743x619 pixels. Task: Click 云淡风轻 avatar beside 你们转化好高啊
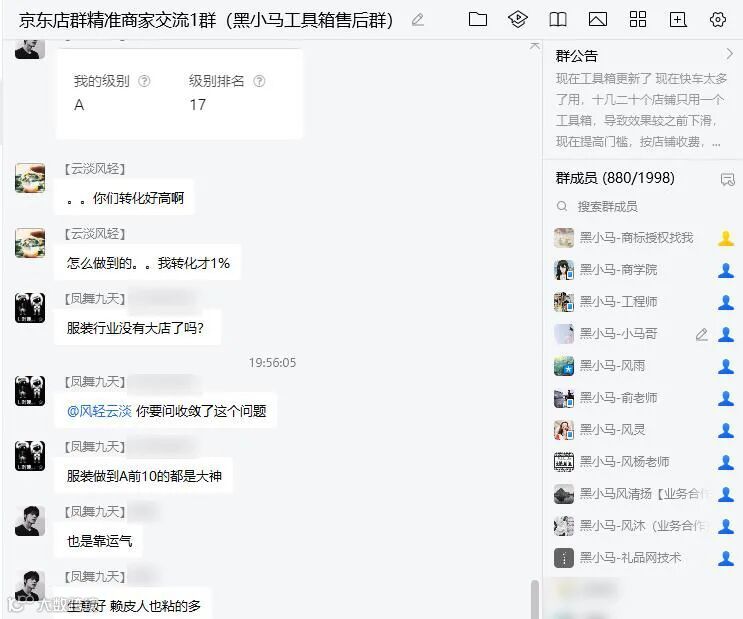(30, 178)
